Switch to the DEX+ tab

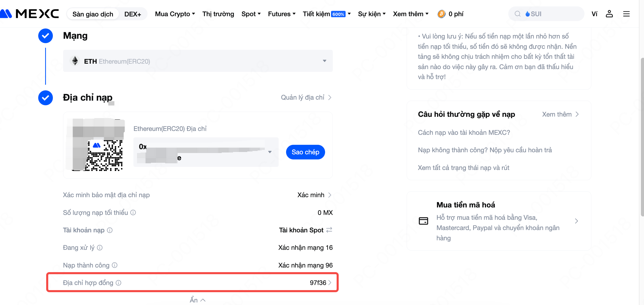point(133,14)
